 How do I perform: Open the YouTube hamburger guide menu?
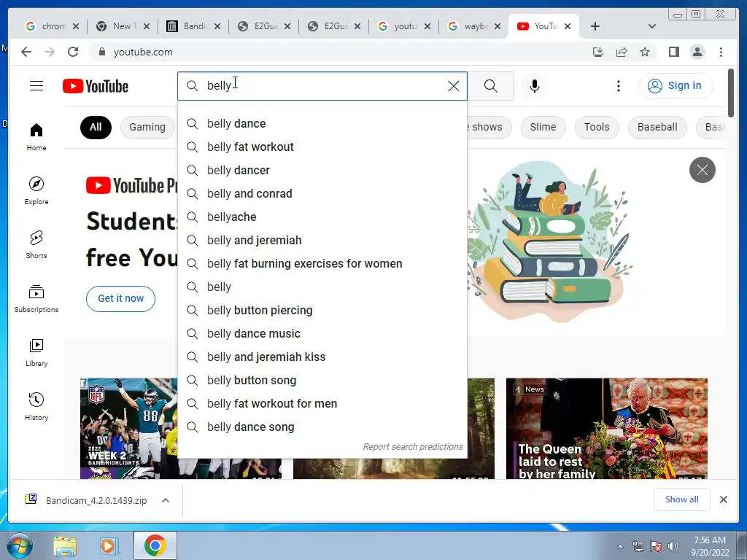[36, 86]
